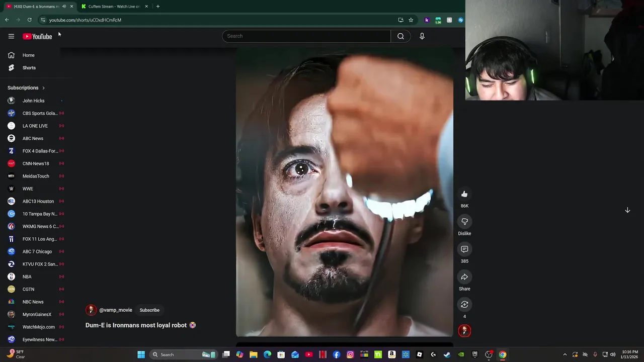Click the address bar URL

pos(85,20)
